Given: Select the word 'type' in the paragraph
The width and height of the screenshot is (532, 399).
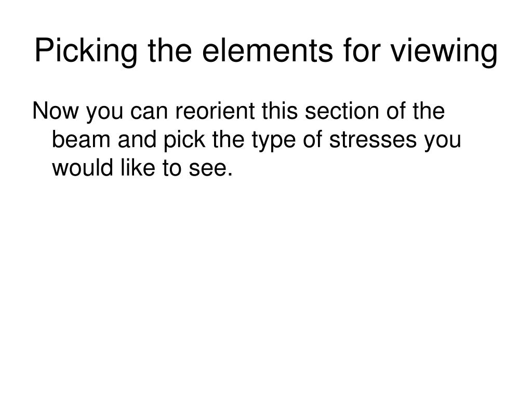Looking at the screenshot, I should click(273, 141).
